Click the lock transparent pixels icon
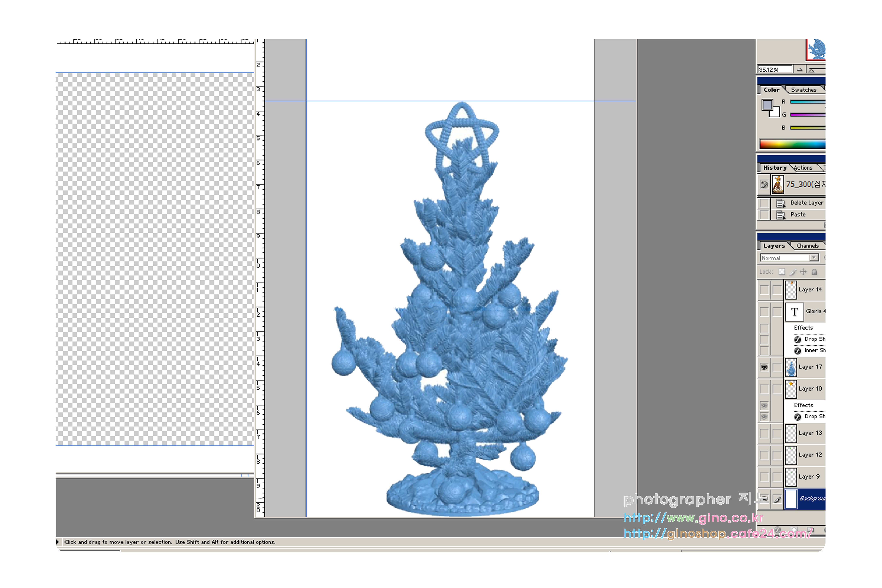This screenshot has height=588, width=882. tap(781, 271)
